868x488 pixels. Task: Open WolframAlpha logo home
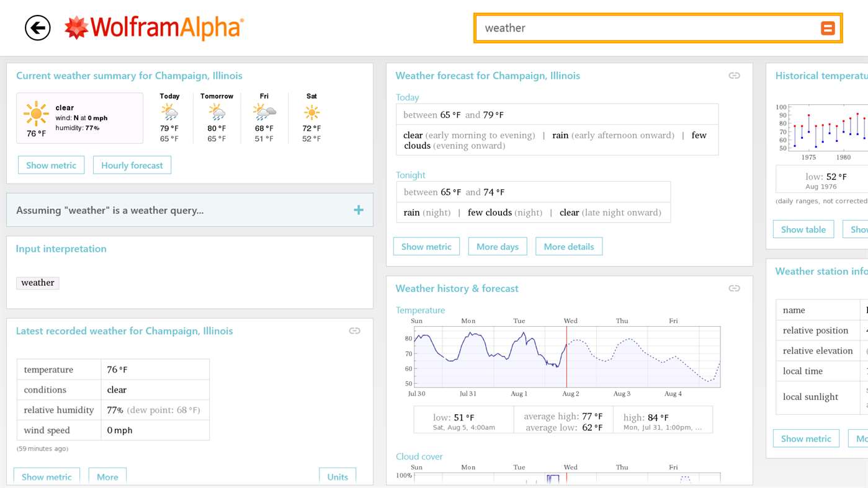click(154, 28)
